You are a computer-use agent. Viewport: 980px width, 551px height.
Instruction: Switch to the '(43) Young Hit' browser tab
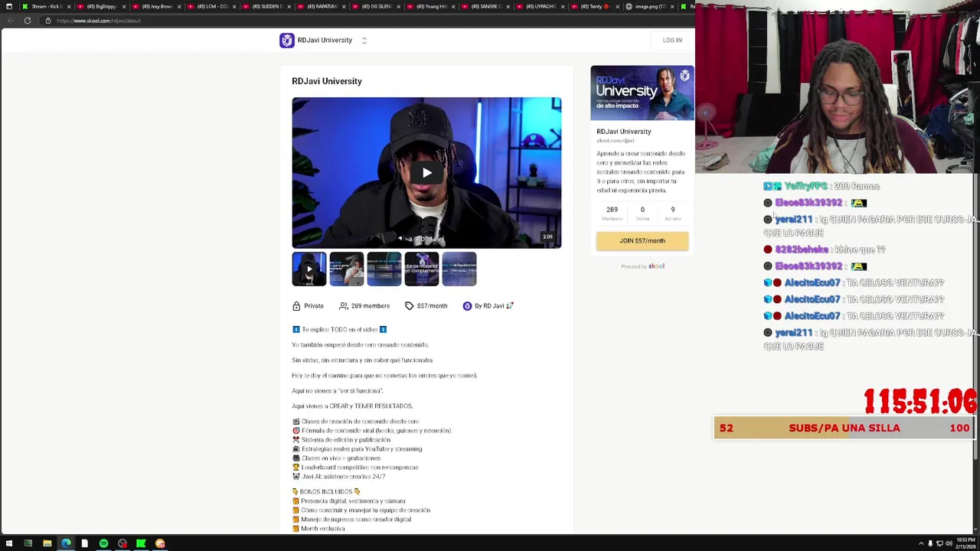click(x=432, y=6)
